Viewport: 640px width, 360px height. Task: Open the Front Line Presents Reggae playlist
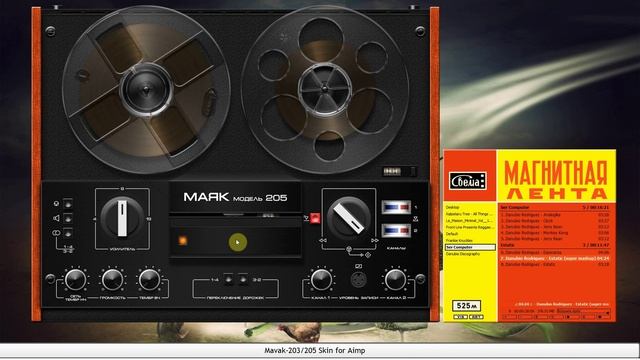coord(469,227)
